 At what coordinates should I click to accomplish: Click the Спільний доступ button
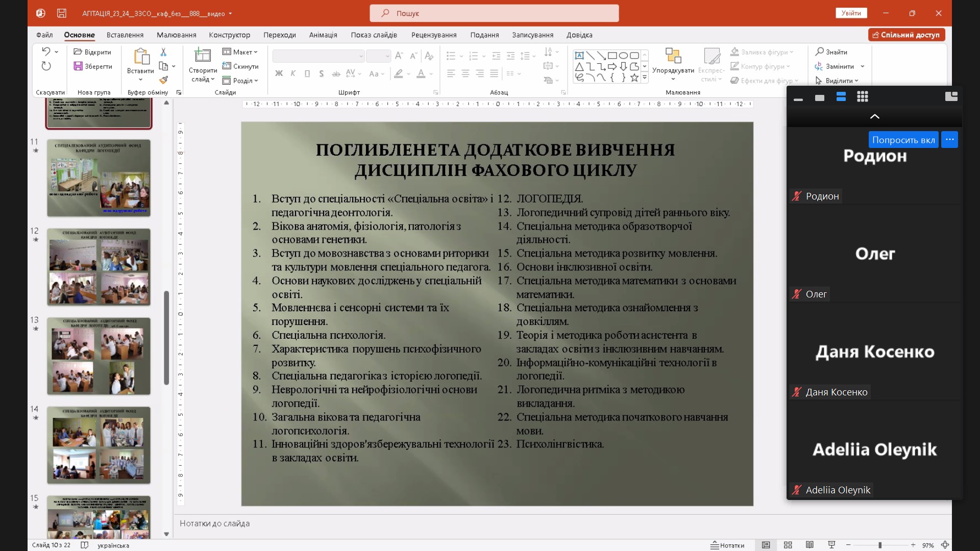[x=906, y=35]
